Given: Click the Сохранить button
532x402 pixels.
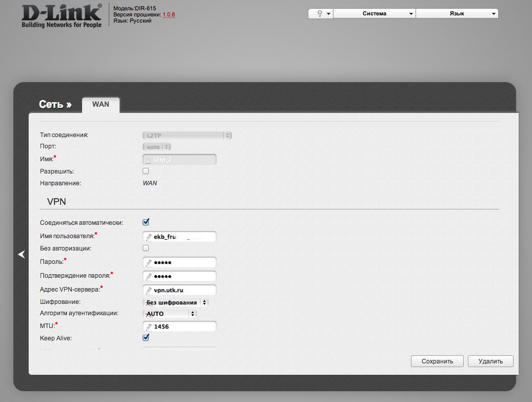Looking at the screenshot, I should (437, 361).
